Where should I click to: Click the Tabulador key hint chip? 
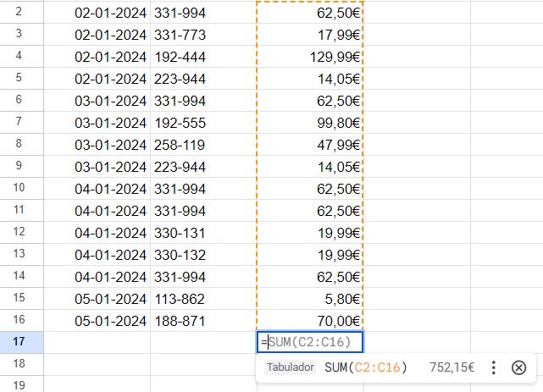[291, 367]
